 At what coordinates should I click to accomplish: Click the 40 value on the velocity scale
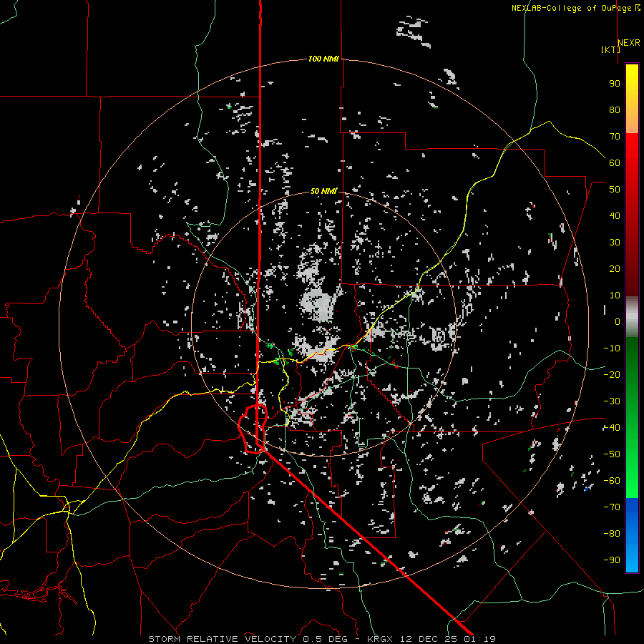click(615, 215)
